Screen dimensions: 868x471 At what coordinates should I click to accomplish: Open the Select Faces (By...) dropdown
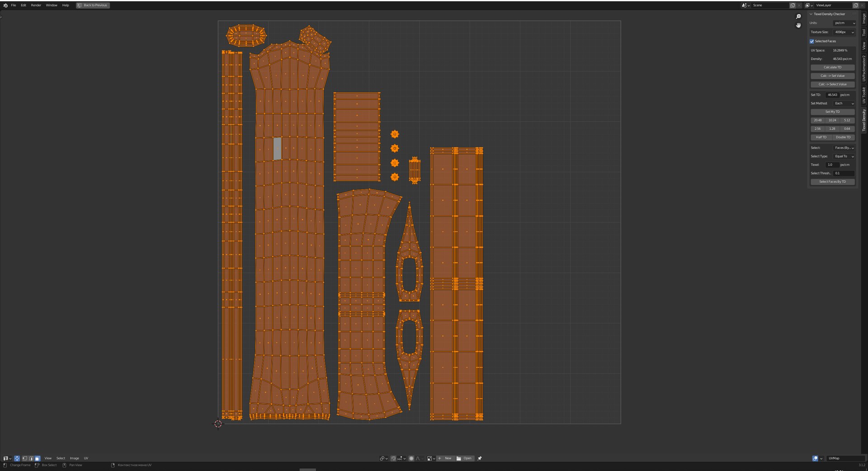844,148
